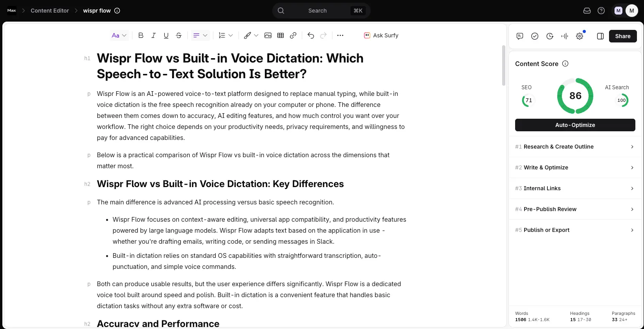Click the Content Score label
Image resolution: width=644 pixels, height=329 pixels.
(x=537, y=64)
